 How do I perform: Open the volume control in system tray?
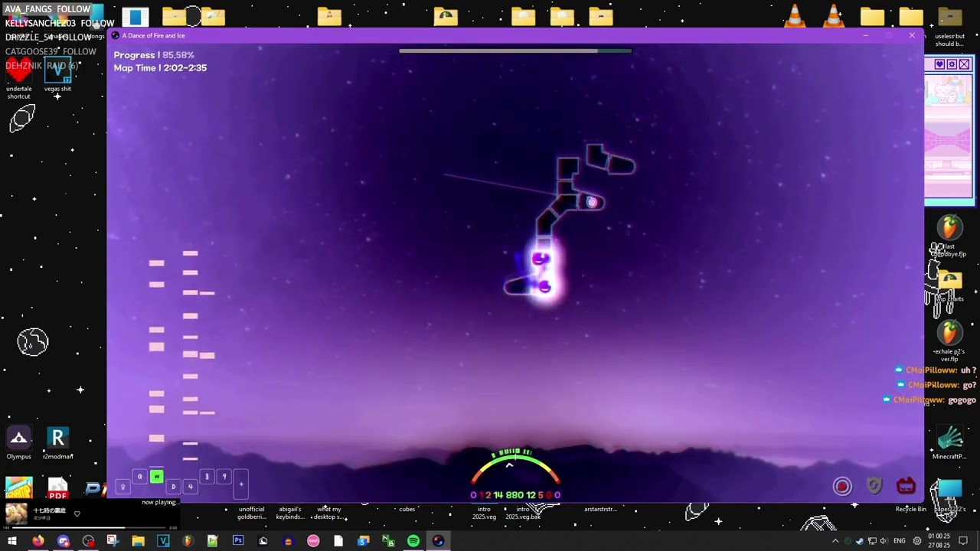884,541
